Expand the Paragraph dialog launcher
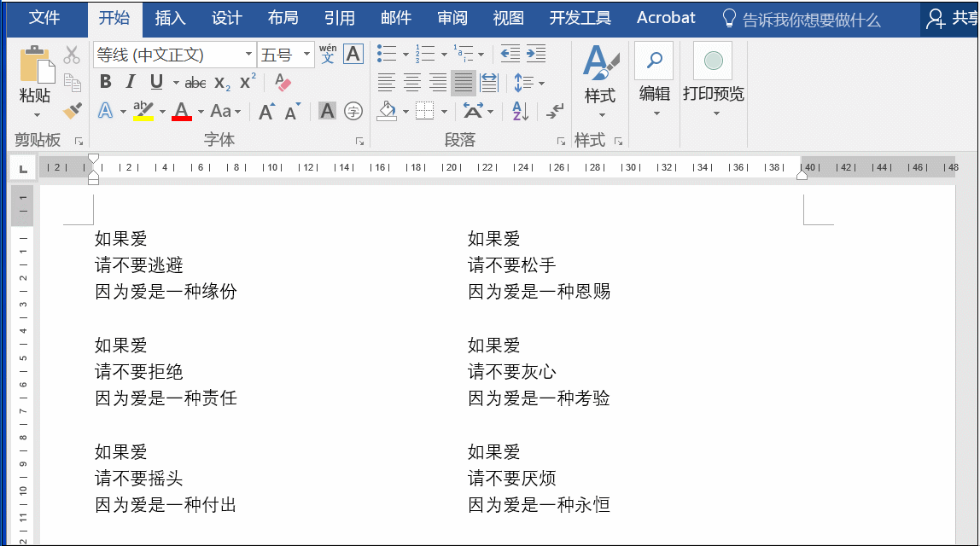This screenshot has height=546, width=980. point(561,141)
